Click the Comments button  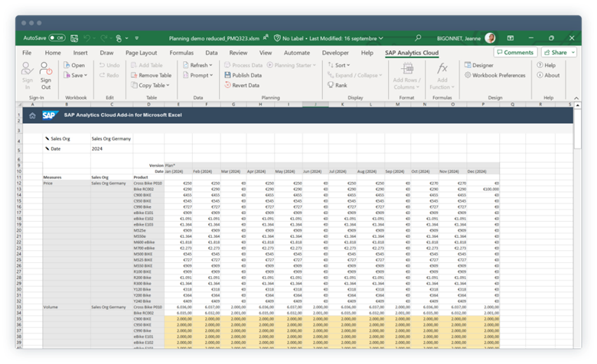514,53
